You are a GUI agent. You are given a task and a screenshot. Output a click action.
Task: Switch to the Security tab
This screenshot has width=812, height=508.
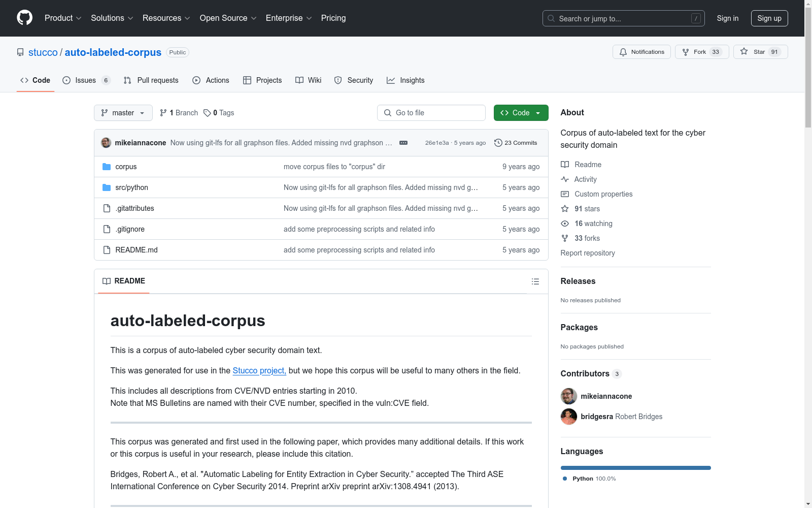click(354, 80)
